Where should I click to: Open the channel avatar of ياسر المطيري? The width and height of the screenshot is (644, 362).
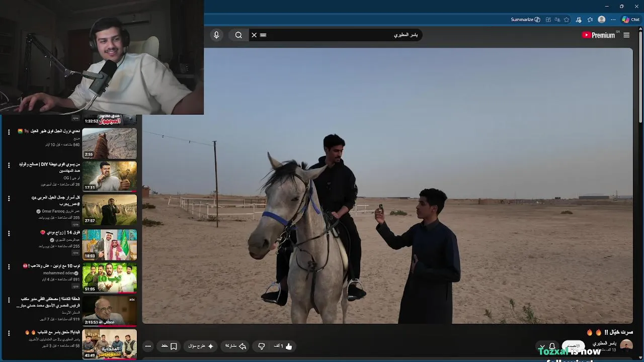[x=626, y=346]
